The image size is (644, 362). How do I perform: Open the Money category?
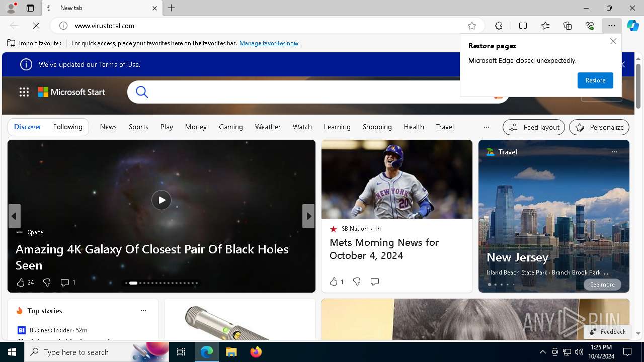(196, 127)
